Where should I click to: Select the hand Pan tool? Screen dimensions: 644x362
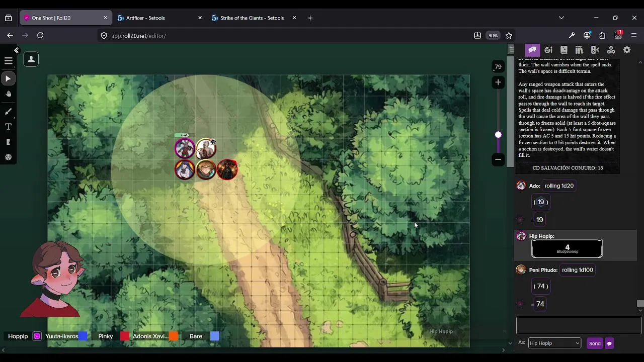(x=8, y=94)
